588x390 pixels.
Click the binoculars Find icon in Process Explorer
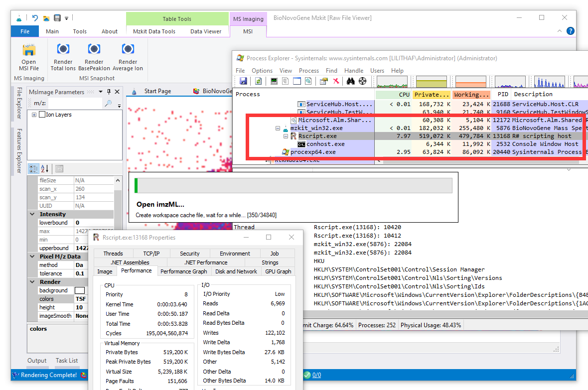pos(350,81)
